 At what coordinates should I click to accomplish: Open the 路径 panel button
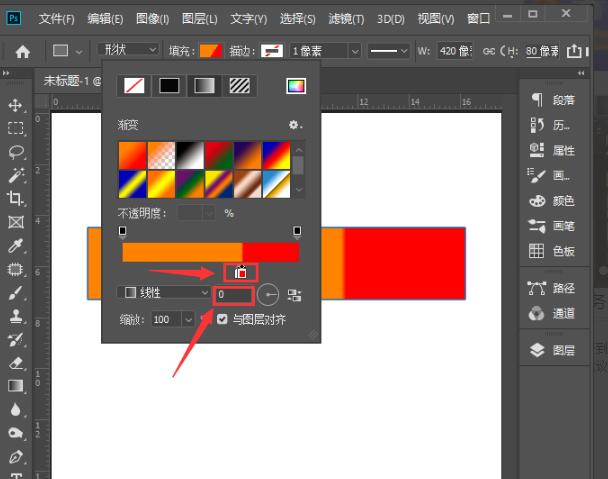(x=551, y=288)
